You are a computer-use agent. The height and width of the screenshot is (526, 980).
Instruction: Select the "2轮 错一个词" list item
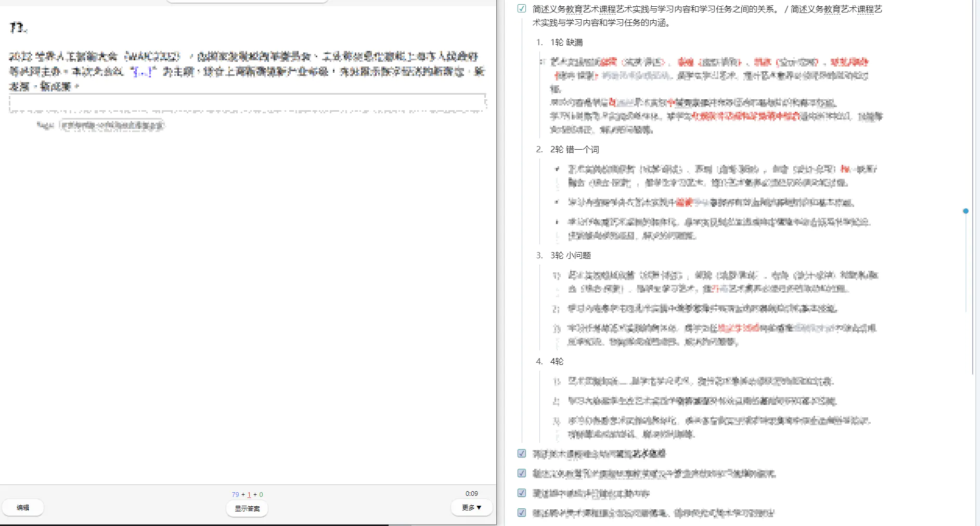tap(574, 149)
